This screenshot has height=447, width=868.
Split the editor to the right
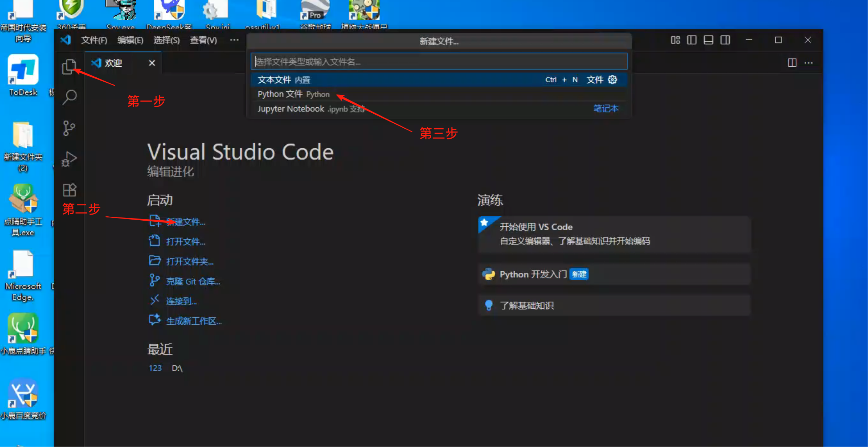click(792, 63)
